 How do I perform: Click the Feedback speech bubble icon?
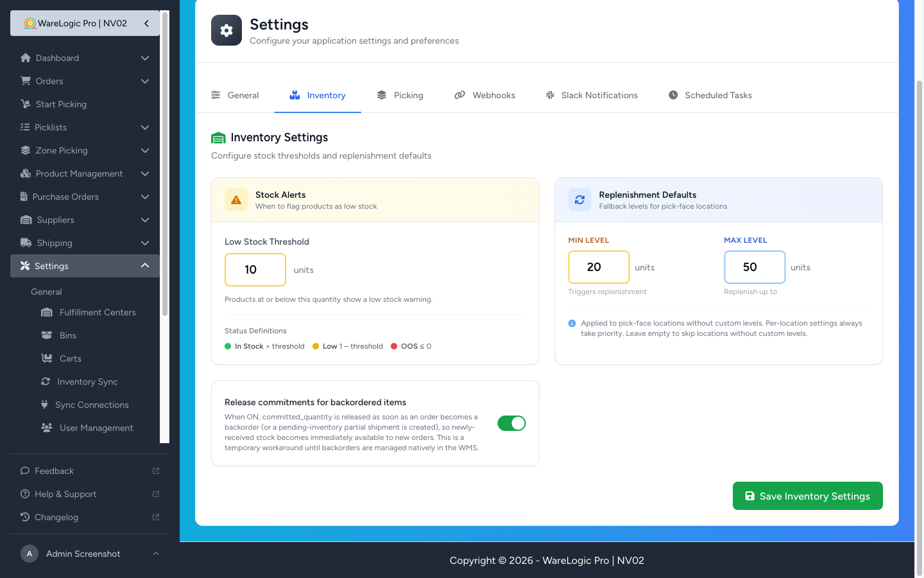coord(25,471)
